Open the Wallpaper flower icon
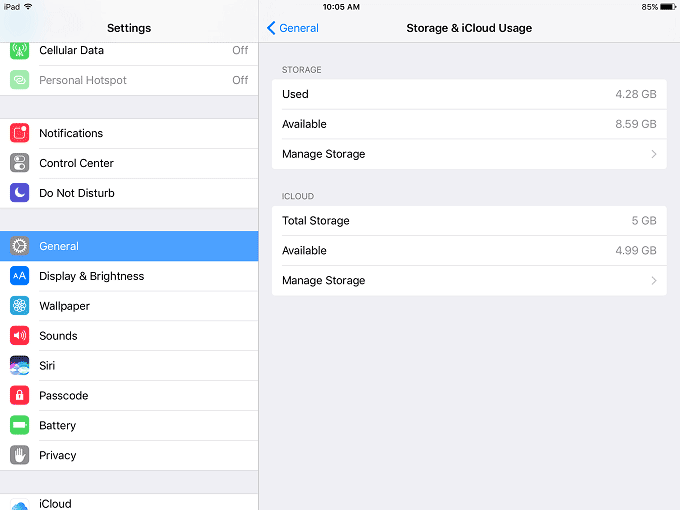Image resolution: width=680 pixels, height=510 pixels. pyautogui.click(x=20, y=306)
